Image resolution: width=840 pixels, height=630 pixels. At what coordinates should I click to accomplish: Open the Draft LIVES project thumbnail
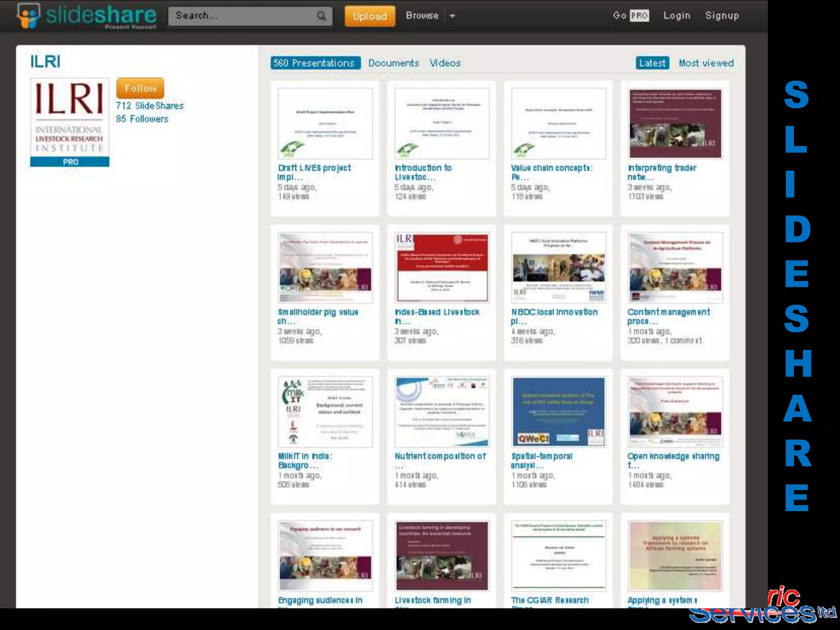coord(325,123)
